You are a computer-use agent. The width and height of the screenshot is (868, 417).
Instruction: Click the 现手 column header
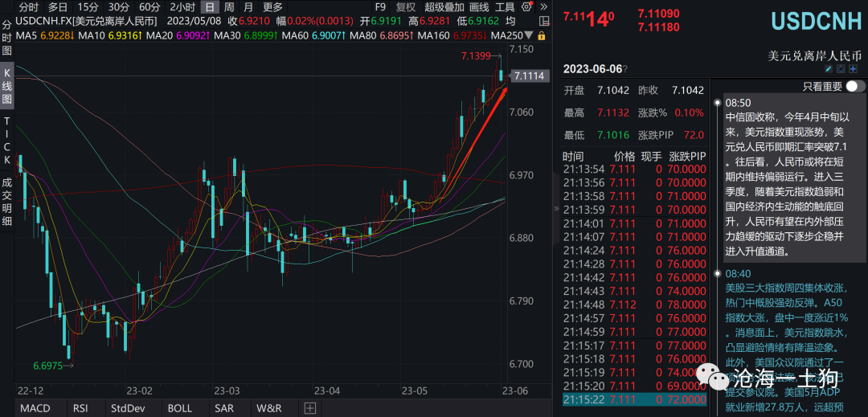click(x=652, y=156)
